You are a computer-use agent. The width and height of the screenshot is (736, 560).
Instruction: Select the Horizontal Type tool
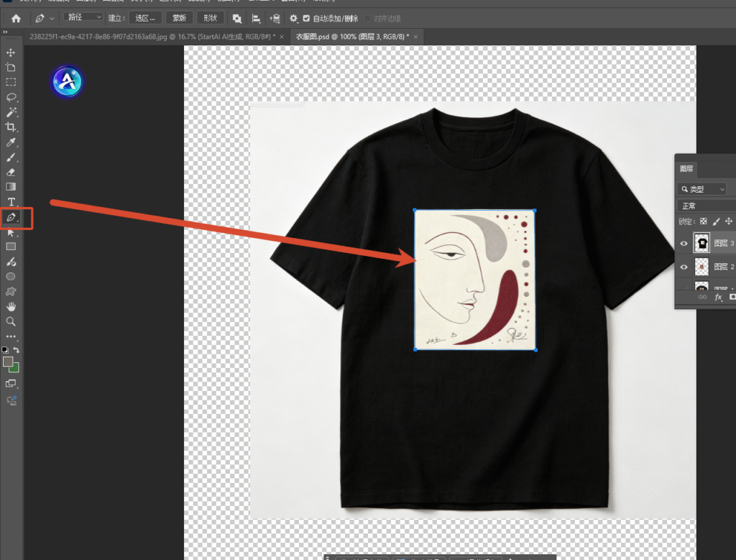(x=11, y=202)
